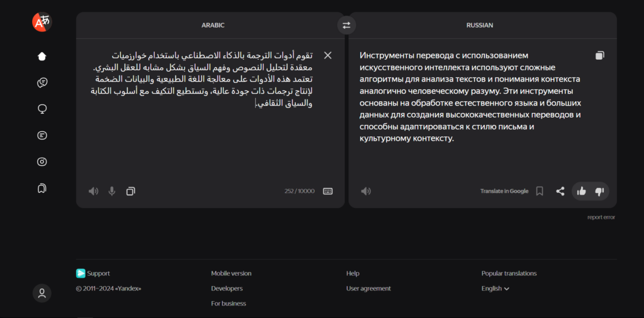The height and width of the screenshot is (318, 644).
Task: Listen to the Russian translation
Action: [366, 191]
